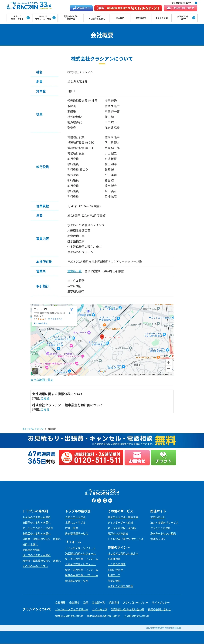Image resolution: width=204 pixels, height=644 pixels.
Task: Open the Instagram icon in the footer
Action: [105, 500]
